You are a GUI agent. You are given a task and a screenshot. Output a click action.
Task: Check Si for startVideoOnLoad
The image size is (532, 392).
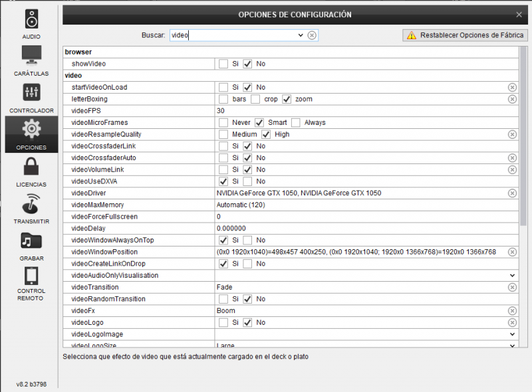point(223,88)
